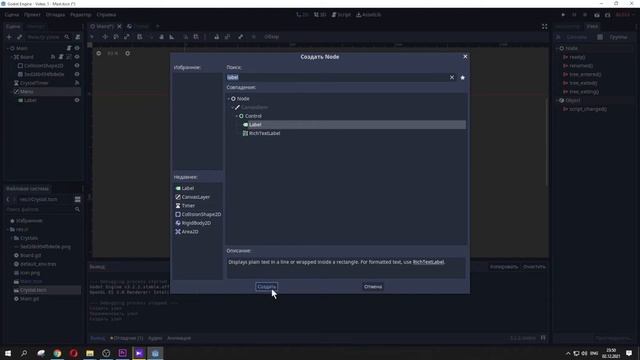Open the Сцена menu
This screenshot has height=360, width=640.
(12, 15)
